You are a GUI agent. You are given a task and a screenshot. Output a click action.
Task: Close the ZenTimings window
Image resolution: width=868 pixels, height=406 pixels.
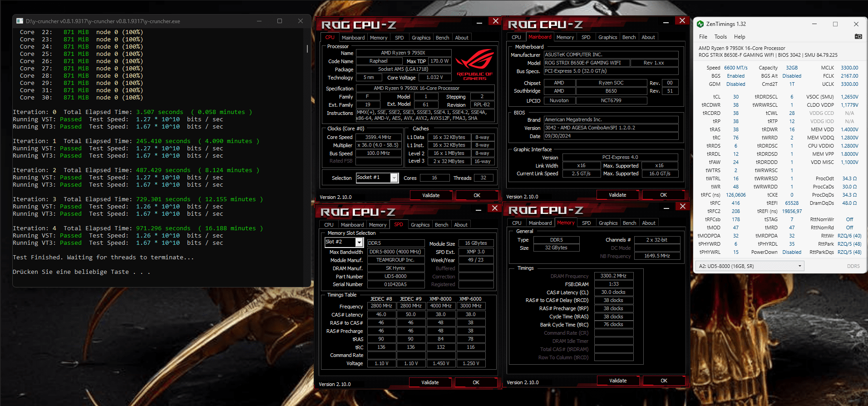[856, 24]
